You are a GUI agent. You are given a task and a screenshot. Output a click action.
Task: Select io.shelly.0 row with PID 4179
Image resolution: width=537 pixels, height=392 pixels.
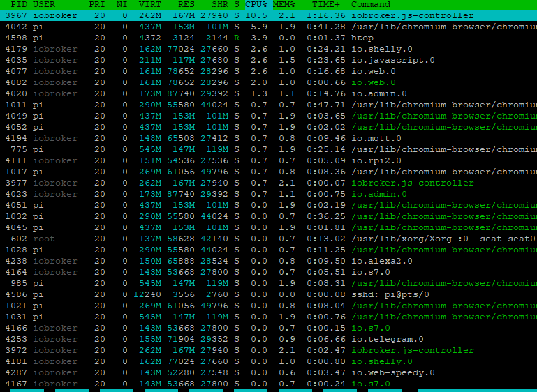point(268,49)
